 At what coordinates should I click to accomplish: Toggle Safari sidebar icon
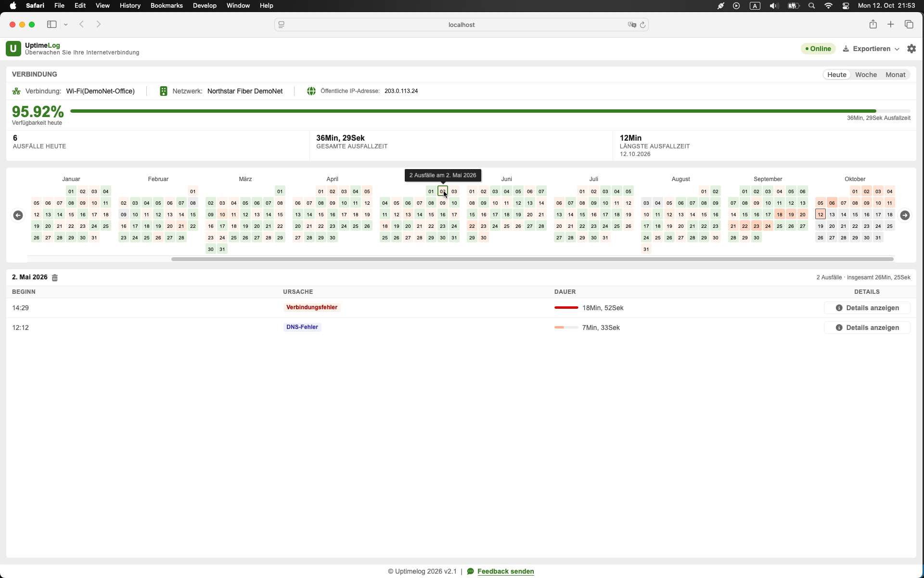(x=51, y=24)
